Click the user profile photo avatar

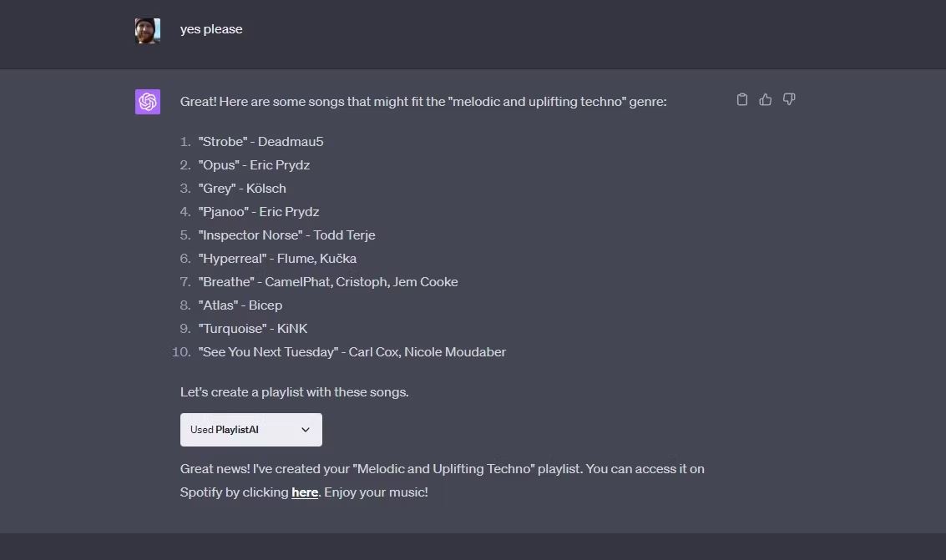point(148,31)
